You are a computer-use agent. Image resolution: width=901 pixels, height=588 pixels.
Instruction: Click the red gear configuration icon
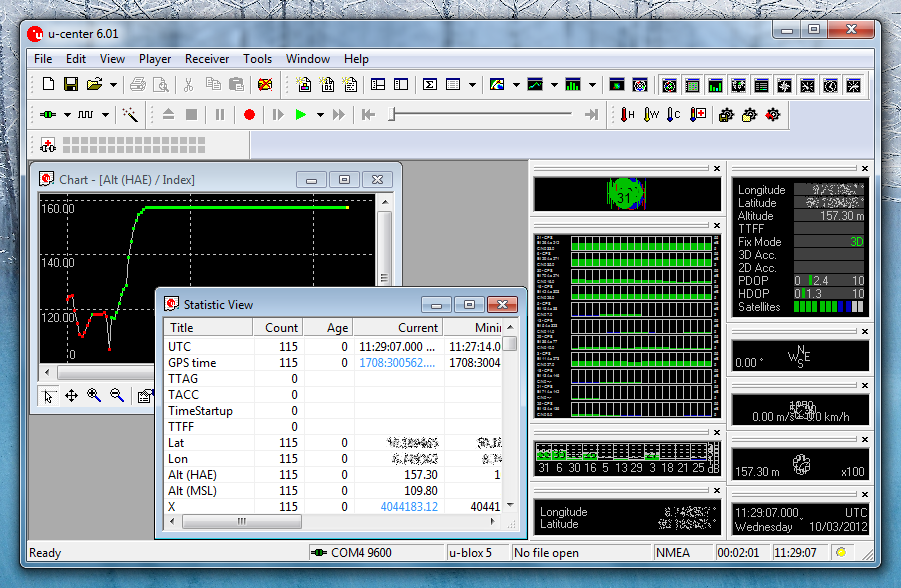pos(772,115)
